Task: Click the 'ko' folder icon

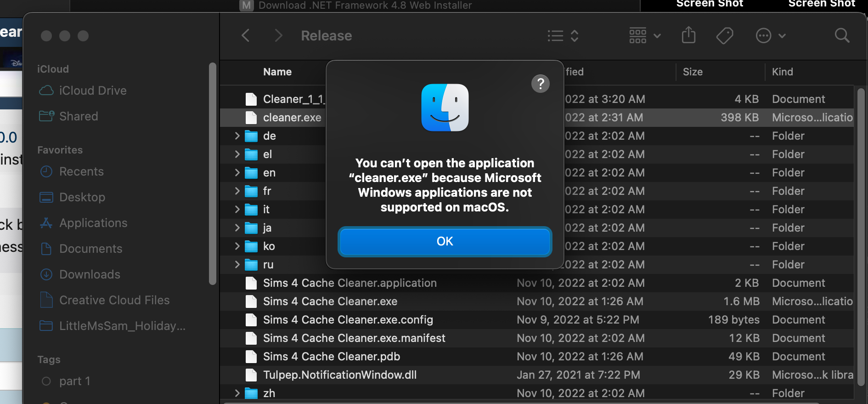Action: click(251, 246)
